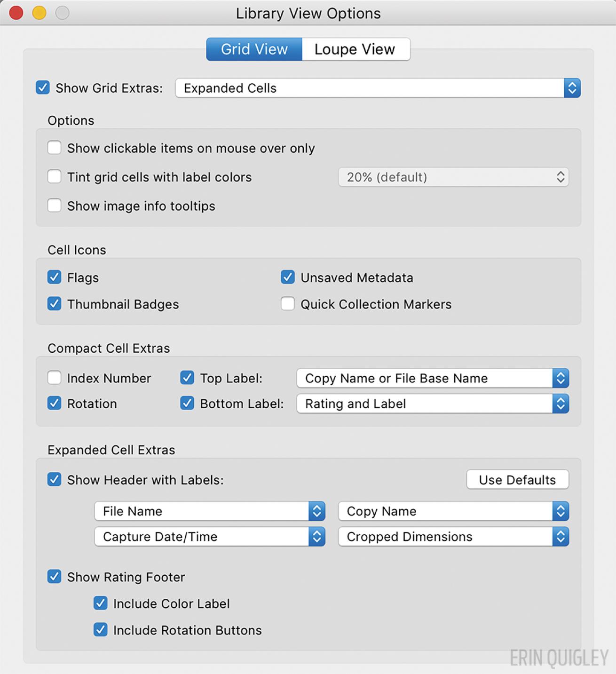Open the Cropped Dimensions dropdown

point(453,537)
